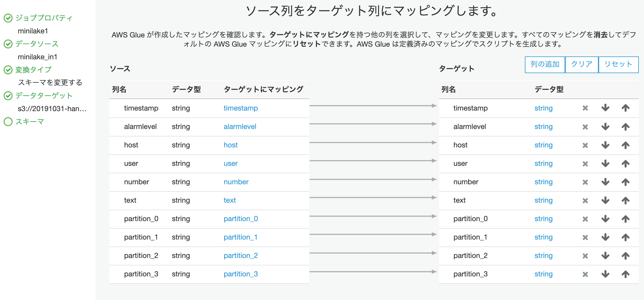Click the job name minilake1
644x300 pixels.
[33, 31]
